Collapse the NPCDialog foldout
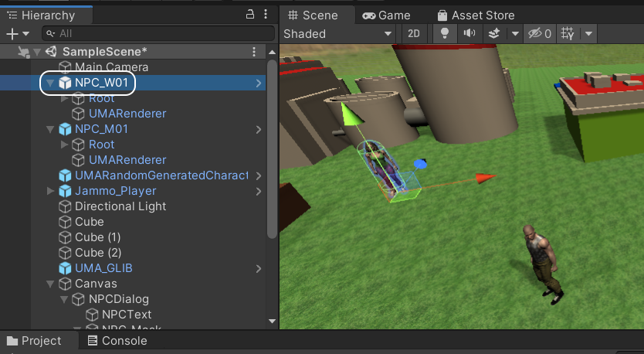The image size is (644, 354). click(x=64, y=299)
